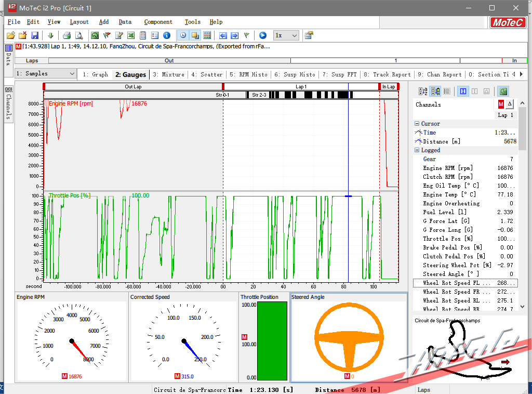Image resolution: width=532 pixels, height=394 pixels.
Task: Toggle the grey triangle delta button
Action: coord(486,91)
